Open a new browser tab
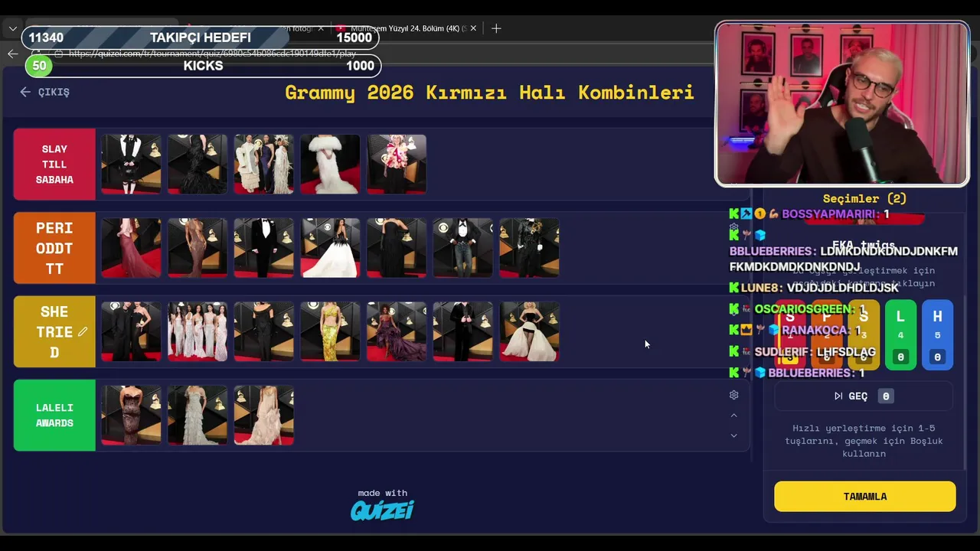 pos(496,28)
